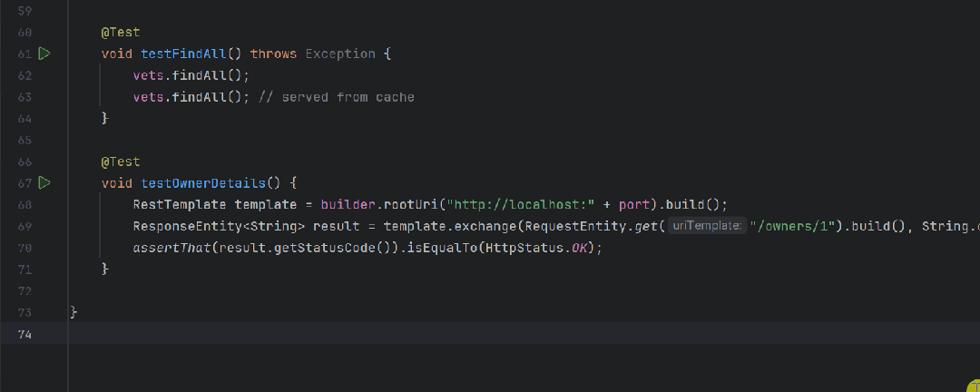This screenshot has width=980, height=392.
Task: Click the assertThat call on line 70
Action: point(171,248)
